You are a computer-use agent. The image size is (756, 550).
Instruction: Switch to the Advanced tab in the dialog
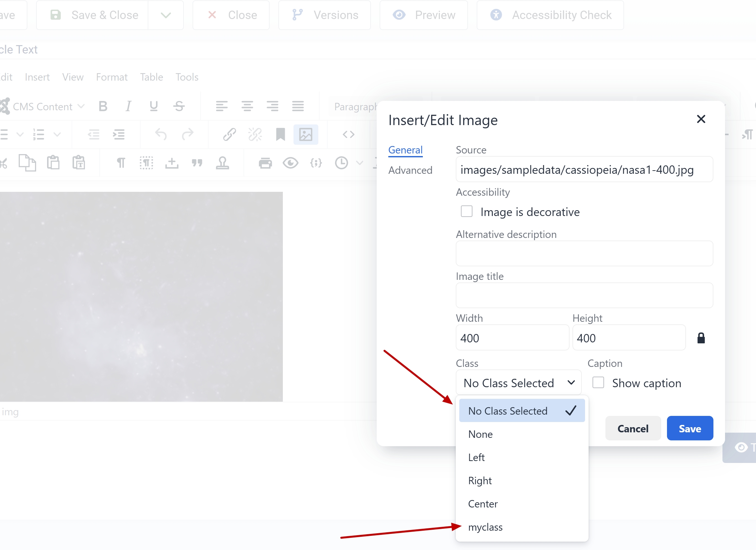410,170
